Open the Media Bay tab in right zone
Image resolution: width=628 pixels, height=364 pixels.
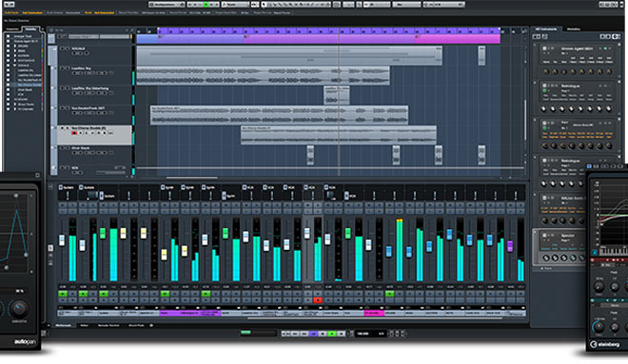point(574,29)
